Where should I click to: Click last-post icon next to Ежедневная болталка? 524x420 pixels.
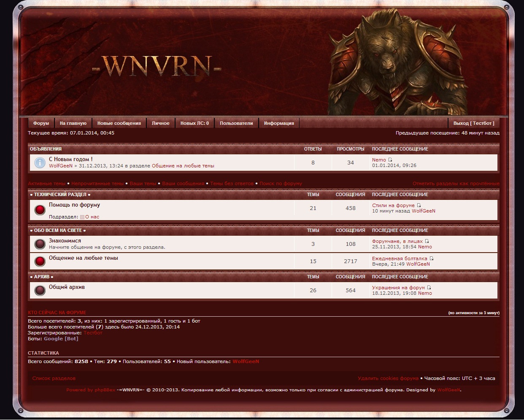point(432,258)
